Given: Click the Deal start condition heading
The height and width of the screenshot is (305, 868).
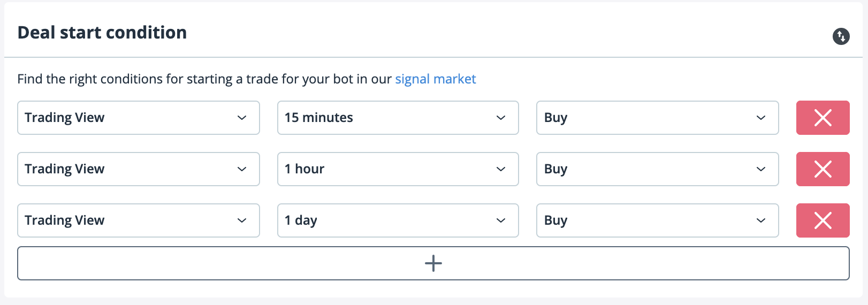Looking at the screenshot, I should (x=102, y=33).
